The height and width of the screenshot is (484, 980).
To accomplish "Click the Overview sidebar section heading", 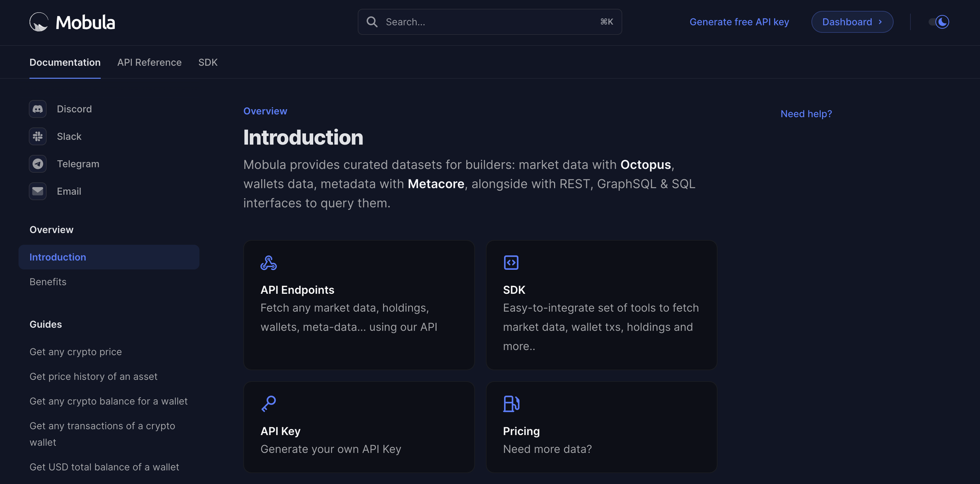I will click(51, 230).
